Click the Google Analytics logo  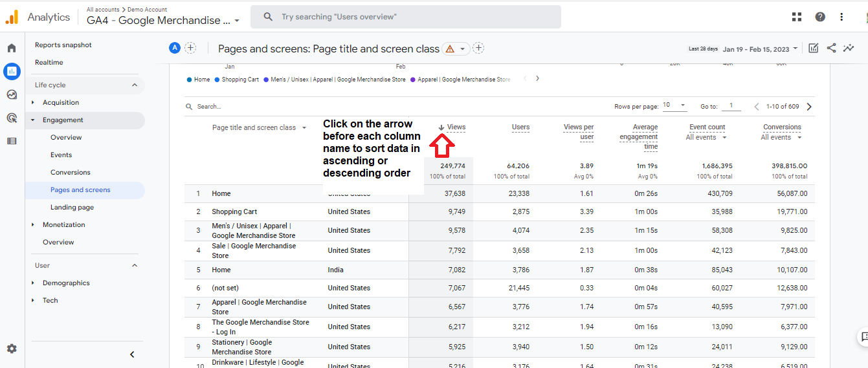pyautogui.click(x=12, y=17)
